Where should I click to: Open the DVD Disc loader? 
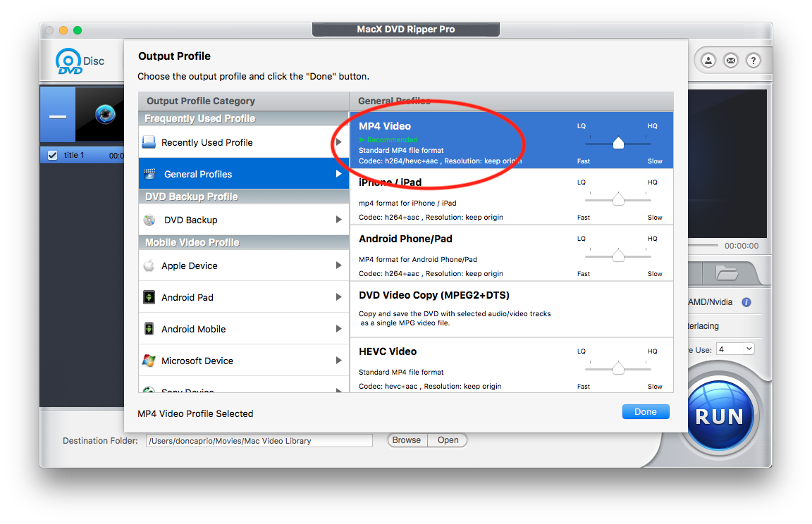click(x=80, y=61)
